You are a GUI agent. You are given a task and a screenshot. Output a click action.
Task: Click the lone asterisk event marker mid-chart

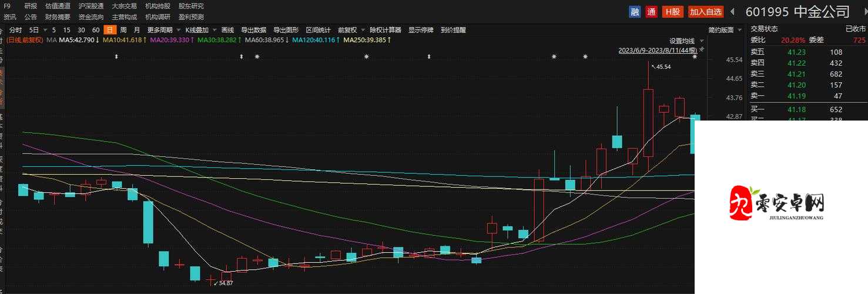click(366, 56)
